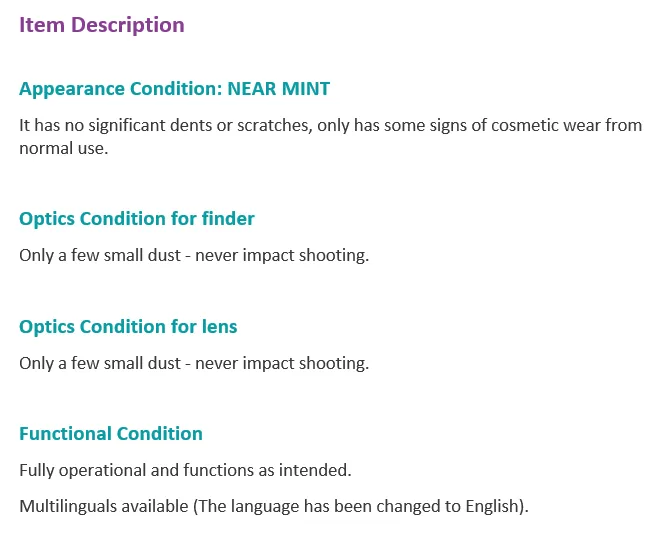The image size is (669, 552).
Task: Click 'Fully operational and functions as intended'
Action: coord(185,470)
